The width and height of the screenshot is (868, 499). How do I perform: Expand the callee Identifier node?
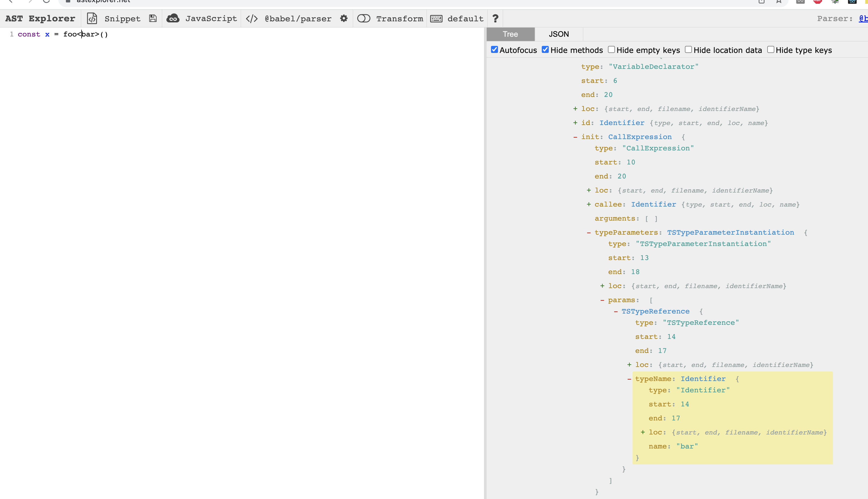tap(589, 205)
